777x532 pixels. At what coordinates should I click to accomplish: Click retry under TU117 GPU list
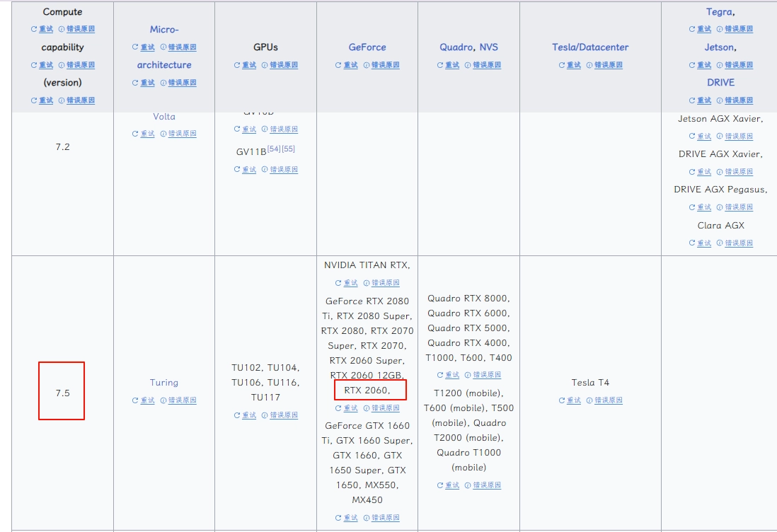[246, 415]
